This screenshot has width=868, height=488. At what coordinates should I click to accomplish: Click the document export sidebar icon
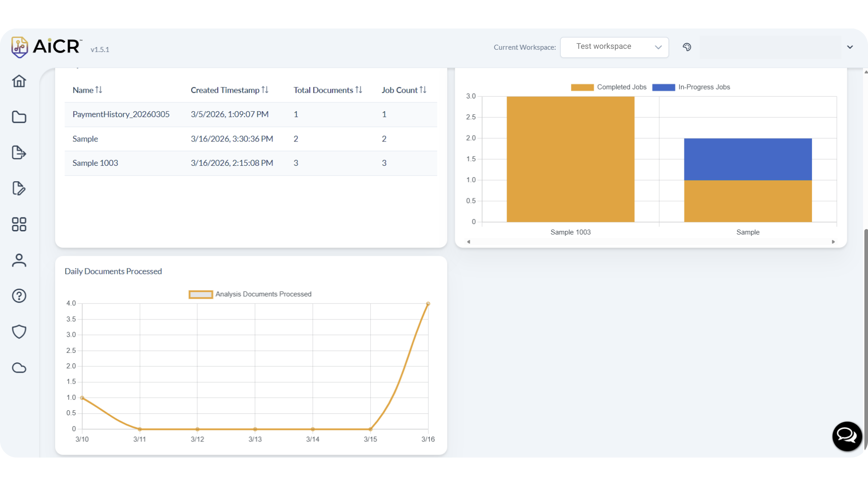pyautogui.click(x=19, y=153)
